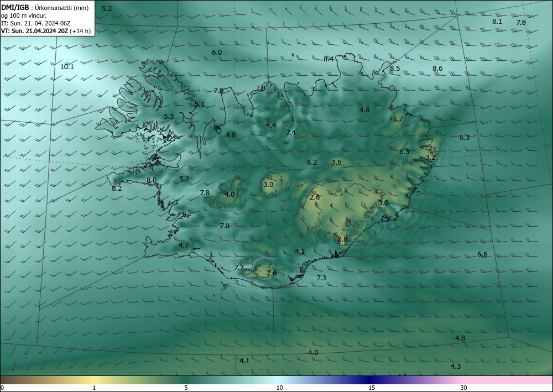Click the initial time 'IT: Sun. 21. 04. 2024 06Z'
Screen dimensions: 553x392
click(35, 23)
